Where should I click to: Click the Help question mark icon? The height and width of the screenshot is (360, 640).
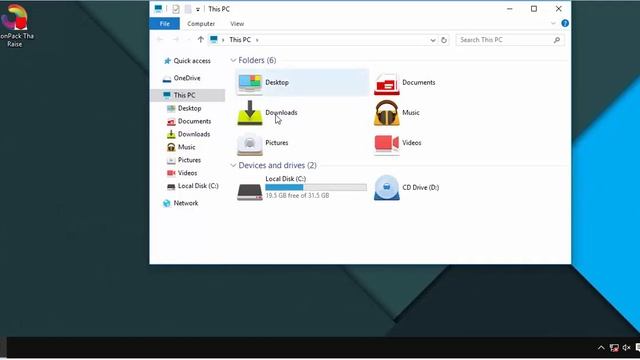(565, 23)
